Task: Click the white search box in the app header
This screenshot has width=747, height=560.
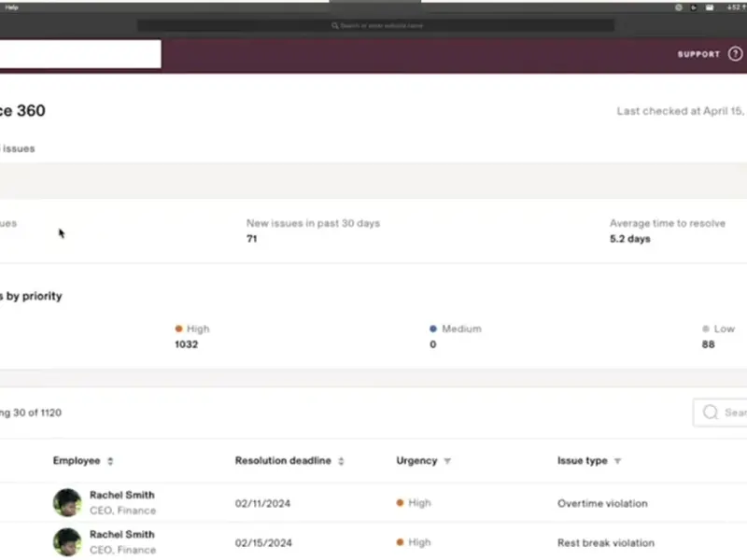Action: pyautogui.click(x=80, y=54)
